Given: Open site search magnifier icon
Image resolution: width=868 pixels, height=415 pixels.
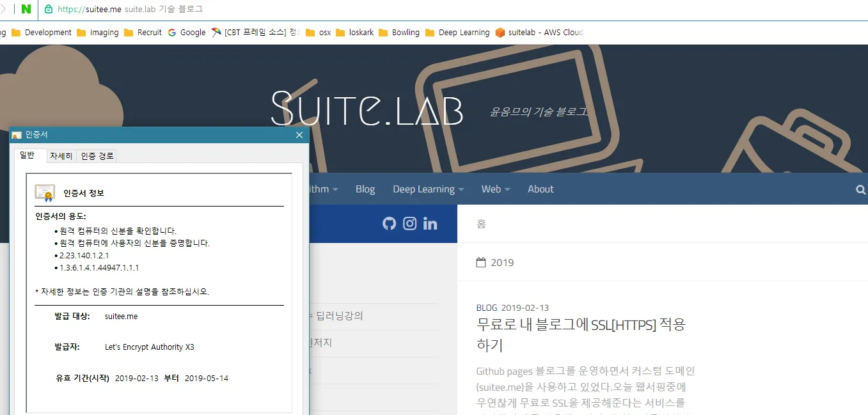Looking at the screenshot, I should [x=860, y=189].
